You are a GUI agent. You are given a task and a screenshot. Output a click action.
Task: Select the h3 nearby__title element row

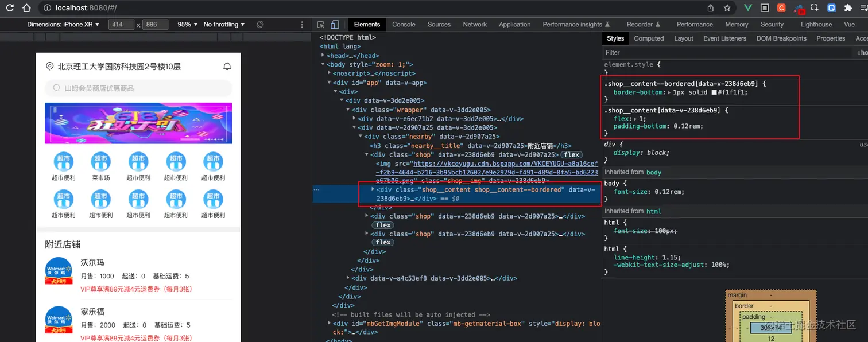pyautogui.click(x=471, y=146)
